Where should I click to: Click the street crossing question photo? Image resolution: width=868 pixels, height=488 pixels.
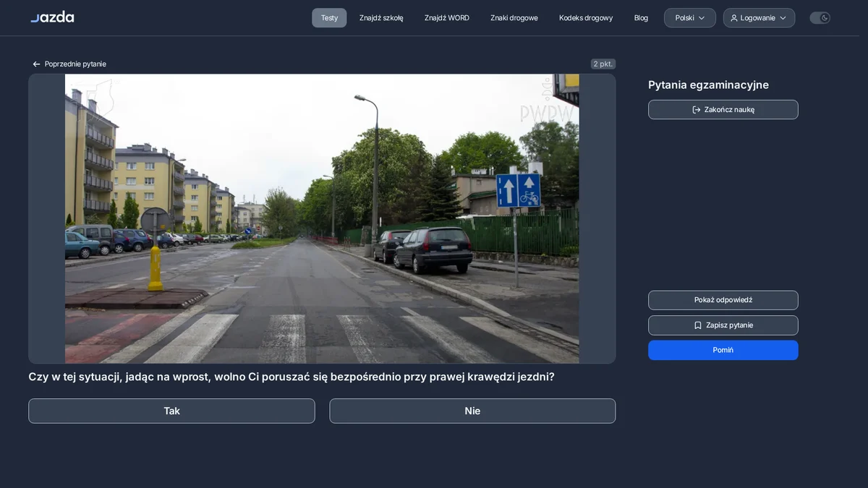pyautogui.click(x=322, y=218)
